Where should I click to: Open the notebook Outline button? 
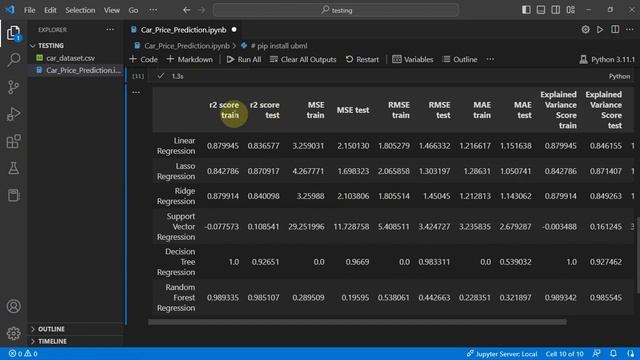pyautogui.click(x=460, y=59)
